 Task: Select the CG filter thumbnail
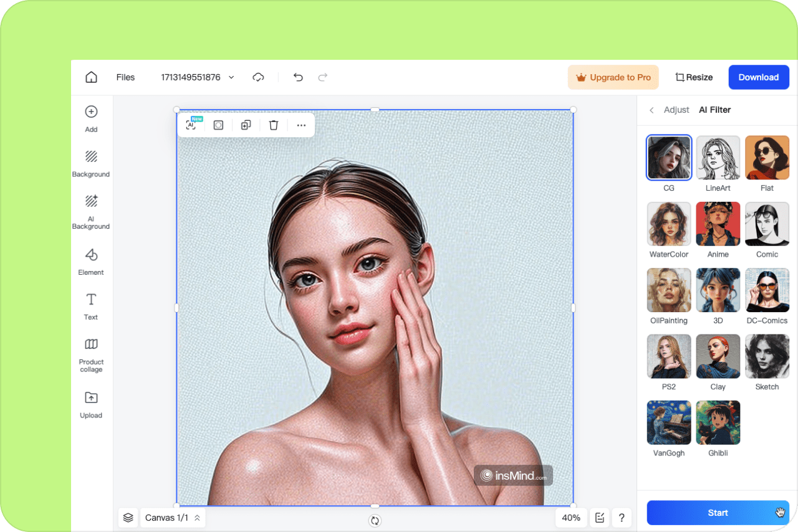coord(669,158)
